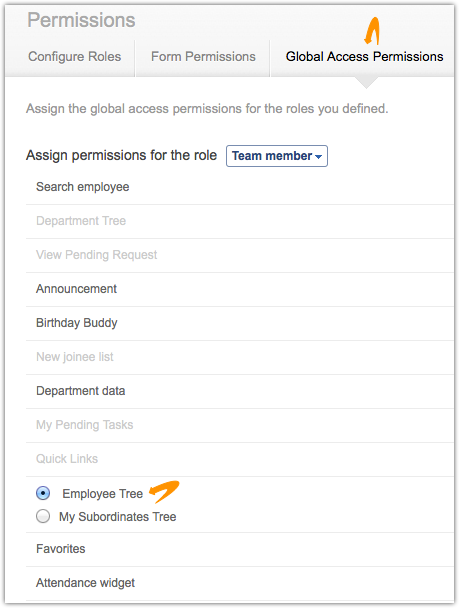The width and height of the screenshot is (459, 608).
Task: Click the dropdown arrow beside Team member
Action: coord(318,157)
